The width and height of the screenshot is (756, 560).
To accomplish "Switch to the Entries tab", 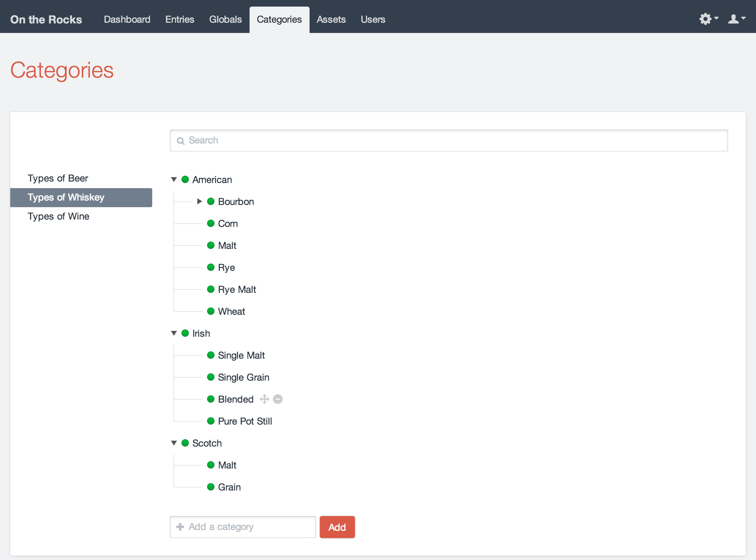I will point(180,19).
